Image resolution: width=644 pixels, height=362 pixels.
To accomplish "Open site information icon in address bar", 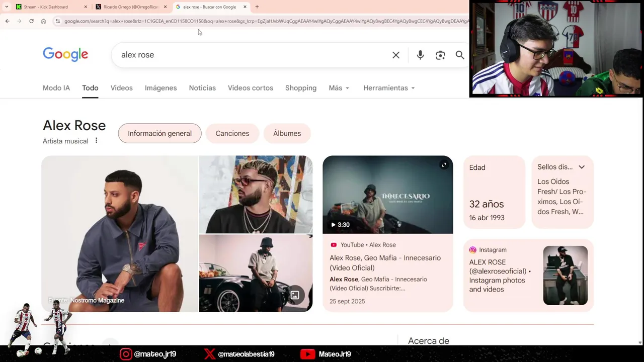I will pyautogui.click(x=58, y=21).
